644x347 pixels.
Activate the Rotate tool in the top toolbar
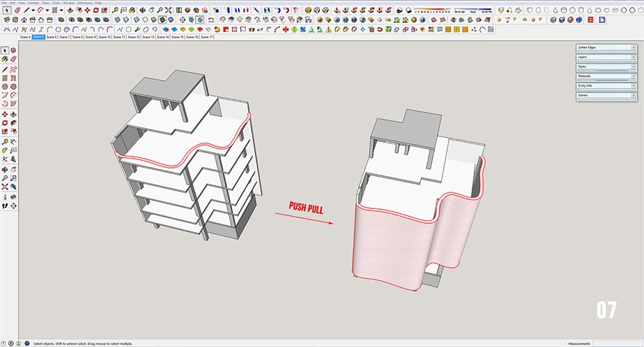[96, 10]
